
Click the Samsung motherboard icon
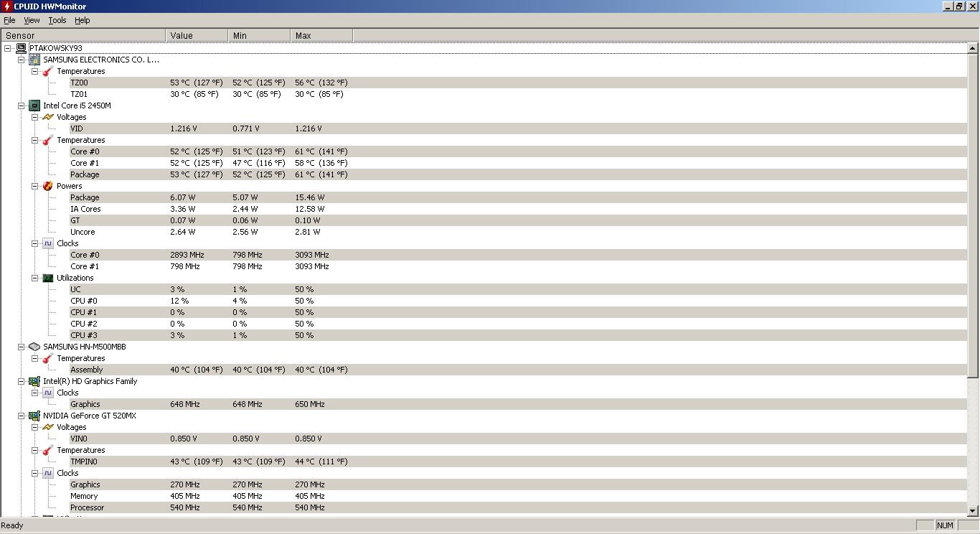(x=34, y=60)
